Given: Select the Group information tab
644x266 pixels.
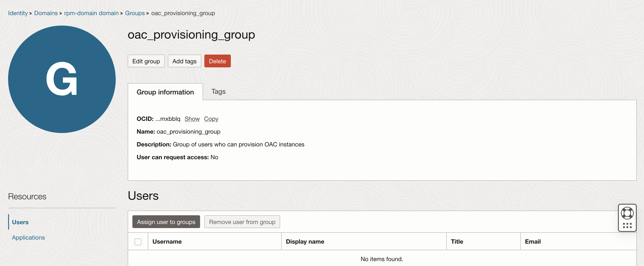Looking at the screenshot, I should (x=165, y=92).
